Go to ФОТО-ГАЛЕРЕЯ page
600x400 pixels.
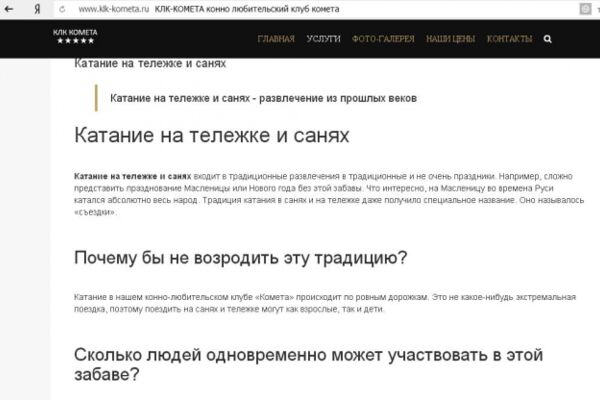coord(383,39)
